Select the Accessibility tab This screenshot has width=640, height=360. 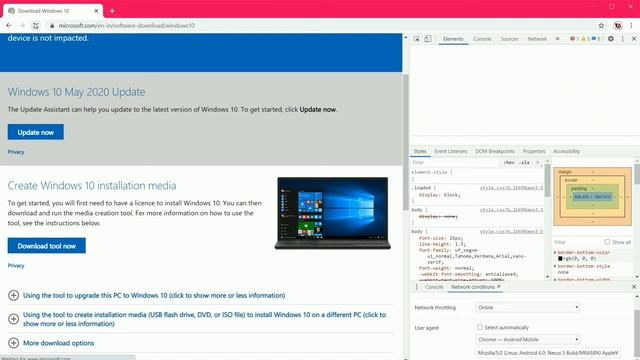pyautogui.click(x=566, y=151)
